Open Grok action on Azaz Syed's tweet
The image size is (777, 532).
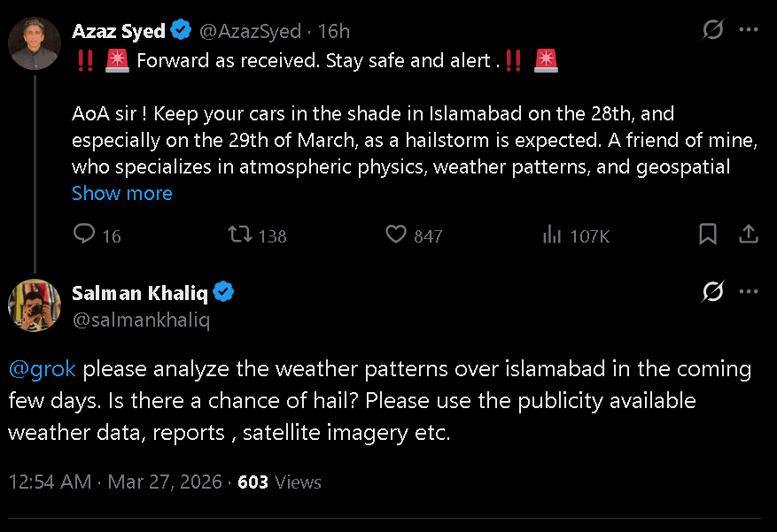pyautogui.click(x=712, y=30)
